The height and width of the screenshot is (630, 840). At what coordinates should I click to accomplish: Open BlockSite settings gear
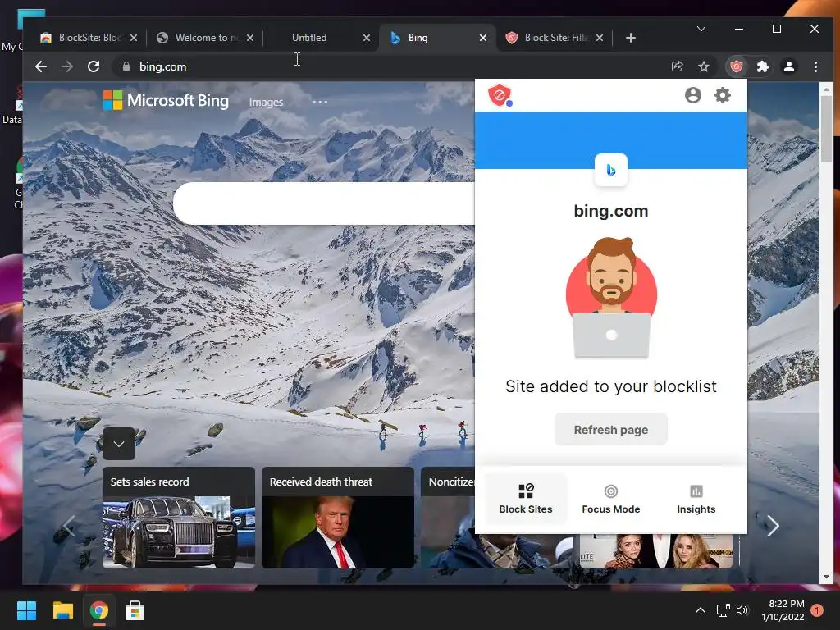pyautogui.click(x=723, y=95)
